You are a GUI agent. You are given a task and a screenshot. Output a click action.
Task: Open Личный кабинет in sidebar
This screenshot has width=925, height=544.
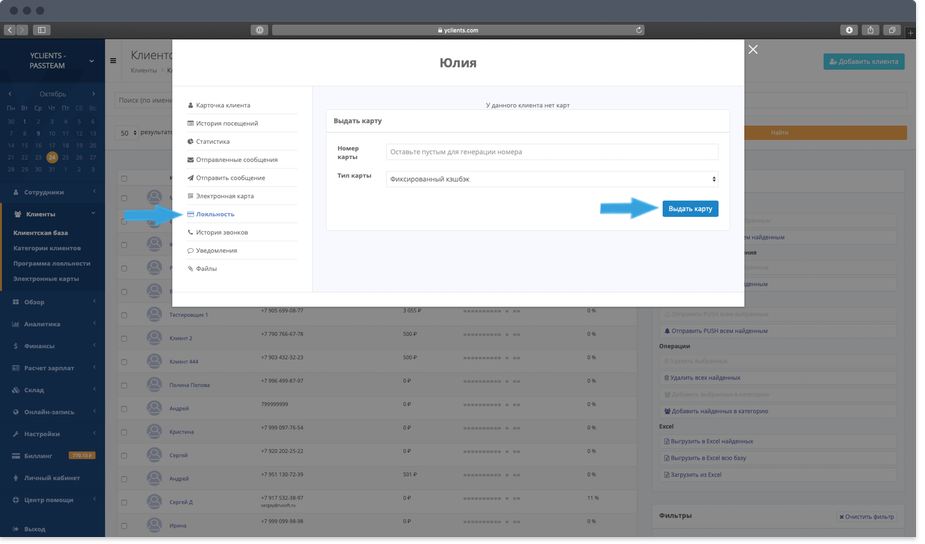pyautogui.click(x=53, y=479)
